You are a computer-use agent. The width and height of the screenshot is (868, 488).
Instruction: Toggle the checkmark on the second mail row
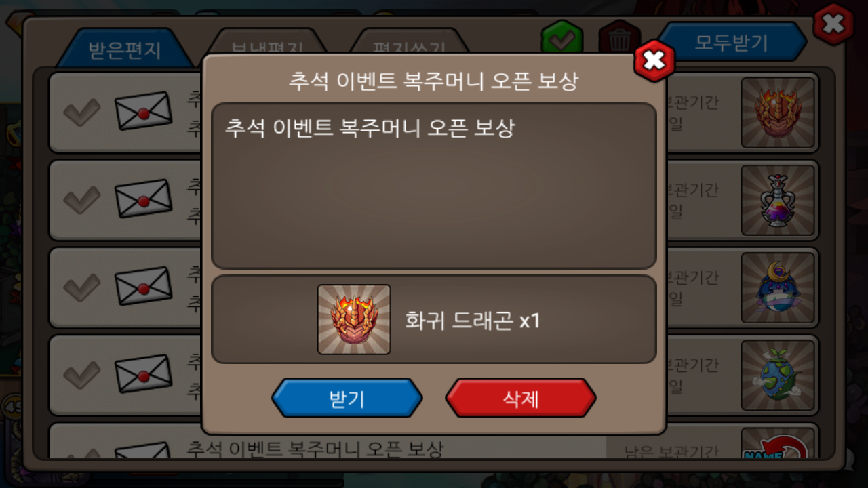[x=81, y=199]
